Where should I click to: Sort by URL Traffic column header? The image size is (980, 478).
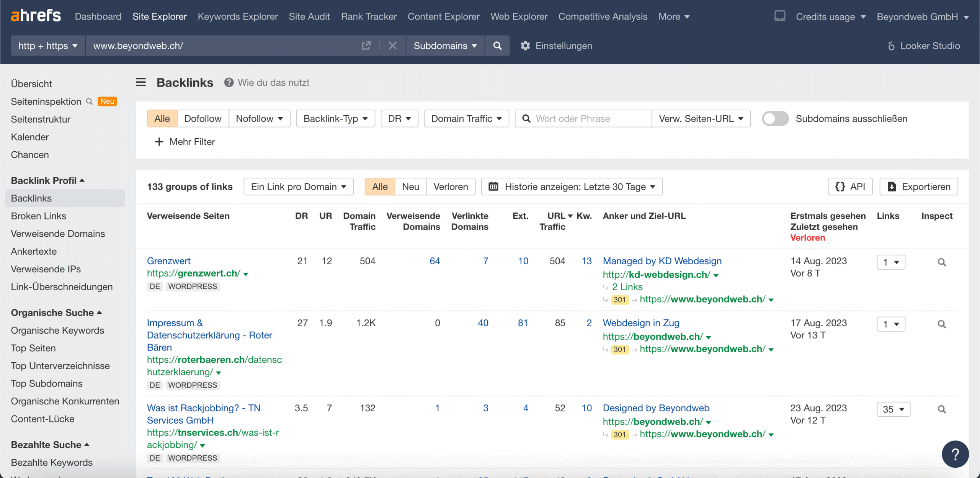556,221
